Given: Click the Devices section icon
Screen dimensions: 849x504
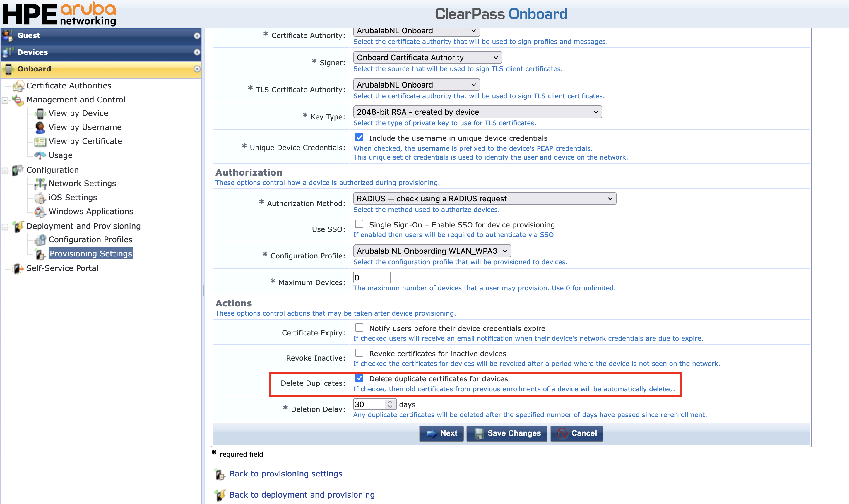Looking at the screenshot, I should click(8, 52).
